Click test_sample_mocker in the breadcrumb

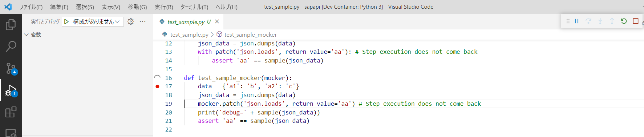[x=250, y=35]
